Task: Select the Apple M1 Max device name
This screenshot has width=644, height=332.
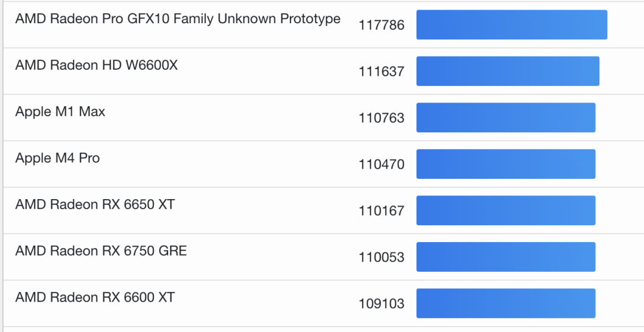Action: (60, 112)
